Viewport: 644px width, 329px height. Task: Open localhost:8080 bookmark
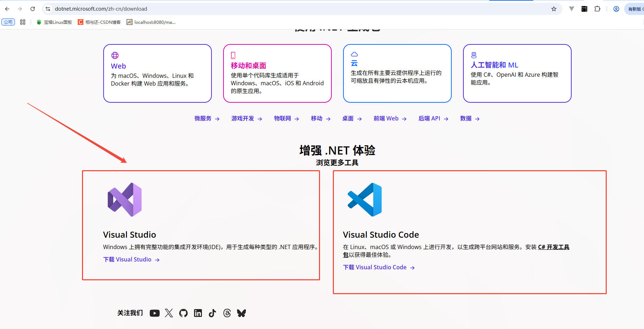tap(151, 22)
